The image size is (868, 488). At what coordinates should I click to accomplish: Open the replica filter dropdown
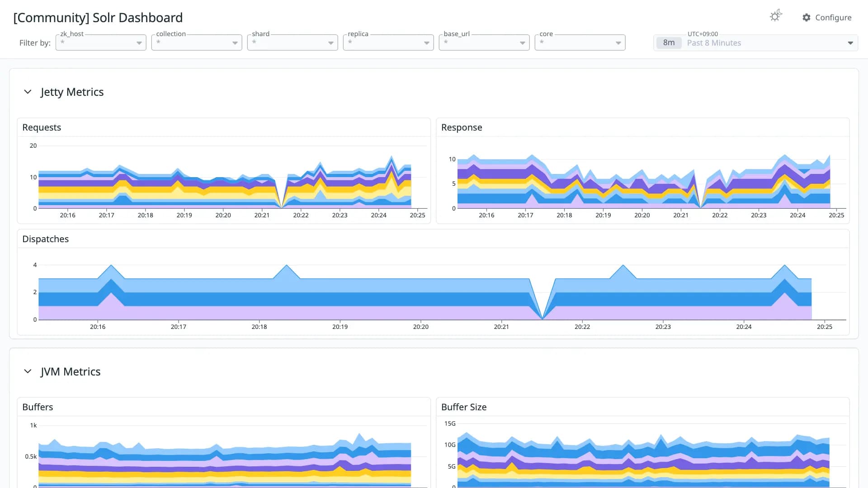388,42
